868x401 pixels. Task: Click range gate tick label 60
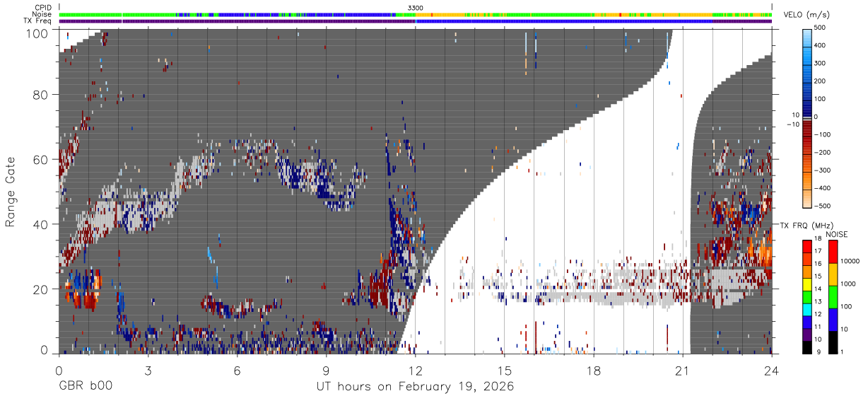[x=41, y=160]
